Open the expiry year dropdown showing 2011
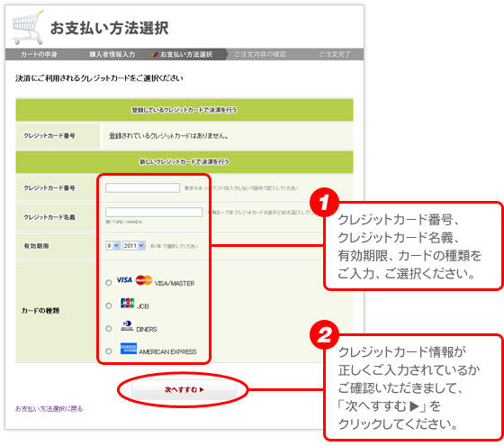The image size is (504, 446). pos(134,245)
